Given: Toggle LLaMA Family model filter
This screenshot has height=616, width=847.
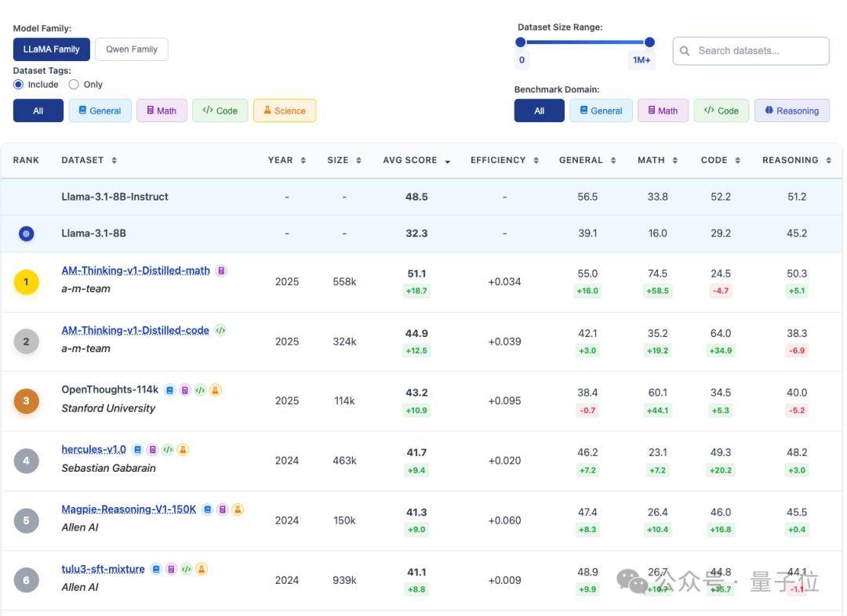Looking at the screenshot, I should point(51,49).
